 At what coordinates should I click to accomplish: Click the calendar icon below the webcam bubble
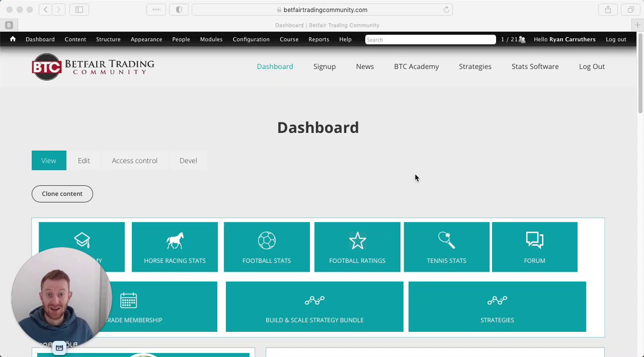pos(59,347)
